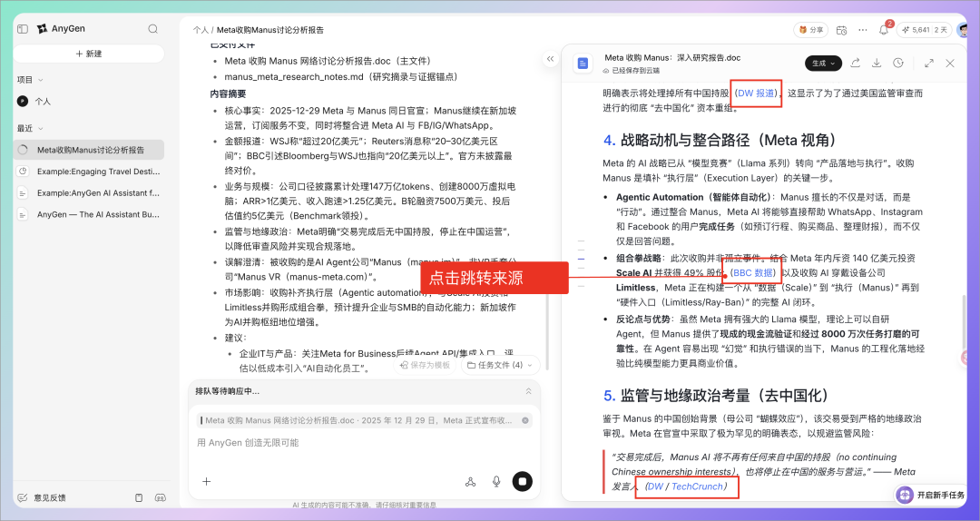Viewport: 980px width, 521px height.
Task: Open the TechCrunch citation link
Action: (x=697, y=487)
